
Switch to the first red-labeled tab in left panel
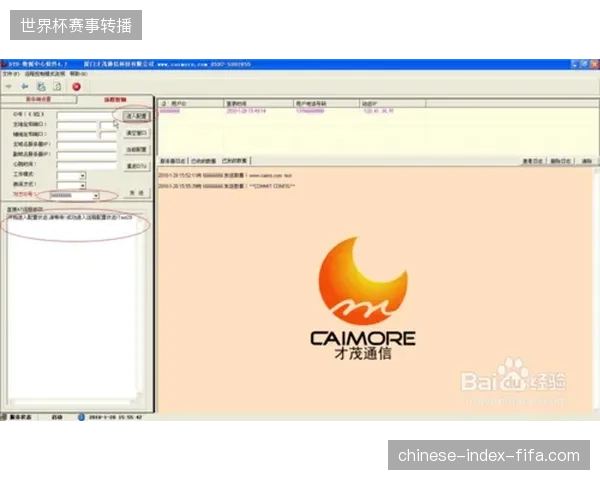coord(38,100)
